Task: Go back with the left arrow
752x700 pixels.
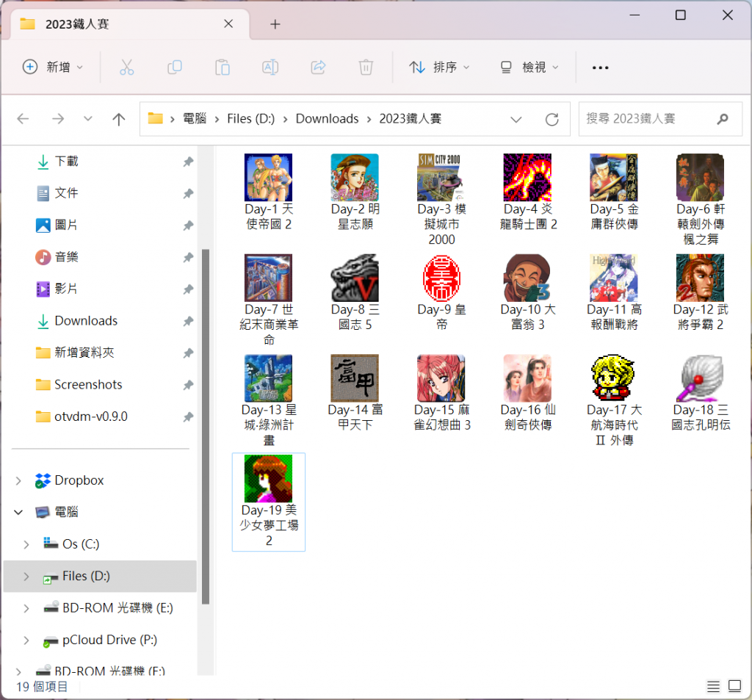Action: 23,118
